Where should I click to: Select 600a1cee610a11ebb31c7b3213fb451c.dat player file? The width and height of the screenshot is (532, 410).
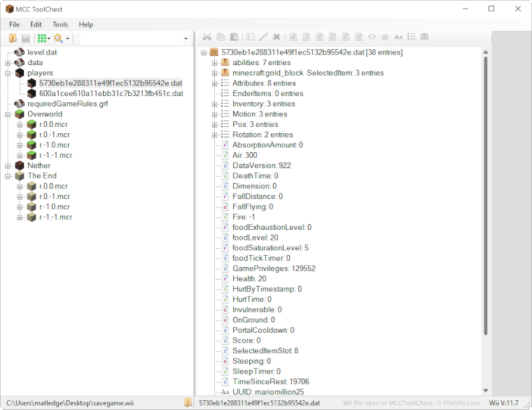click(111, 93)
